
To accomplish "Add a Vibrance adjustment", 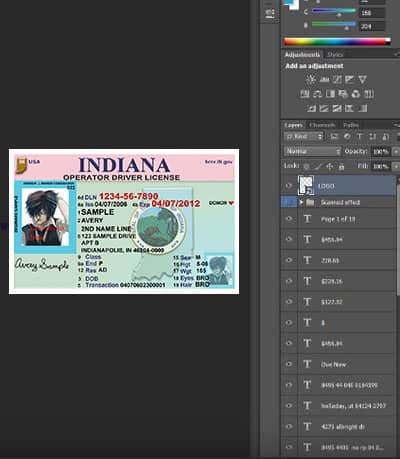I will [362, 79].
